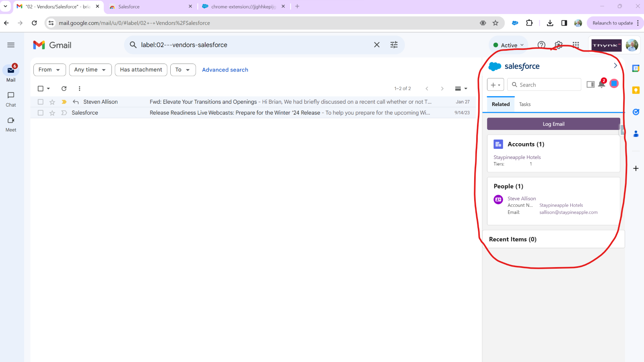Viewport: 644px width, 362px height.
Task: Open Salesforce user avatar menu
Action: [614, 84]
